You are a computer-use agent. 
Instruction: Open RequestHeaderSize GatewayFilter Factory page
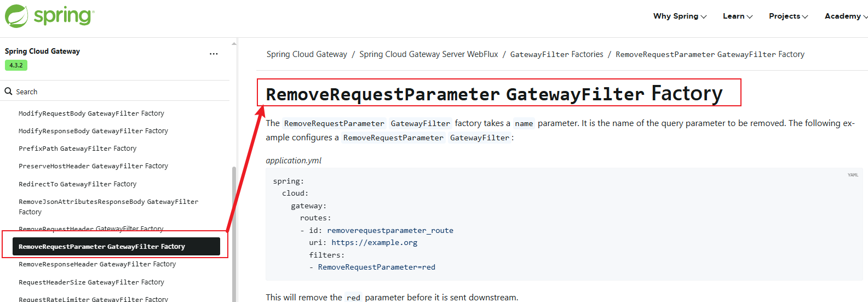pyautogui.click(x=91, y=282)
